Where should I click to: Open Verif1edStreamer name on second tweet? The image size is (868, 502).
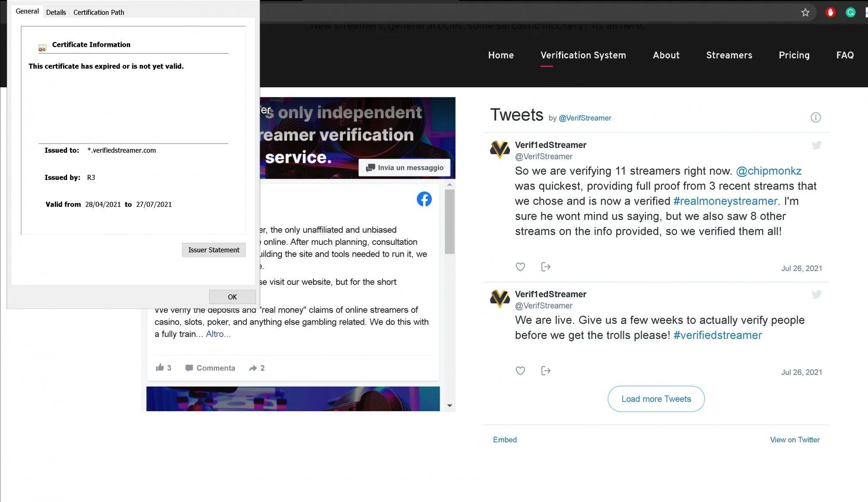551,294
